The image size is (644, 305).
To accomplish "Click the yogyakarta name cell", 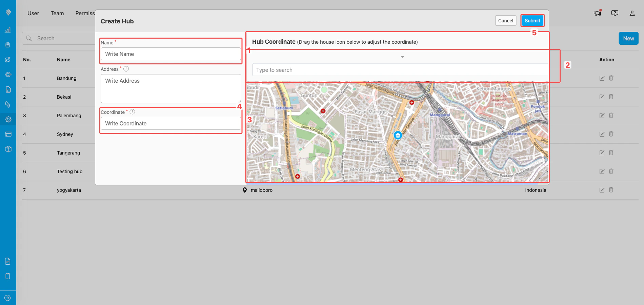I will 69,190.
